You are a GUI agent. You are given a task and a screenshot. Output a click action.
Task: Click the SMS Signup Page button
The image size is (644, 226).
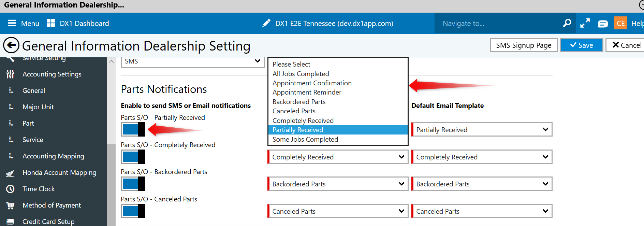click(524, 45)
